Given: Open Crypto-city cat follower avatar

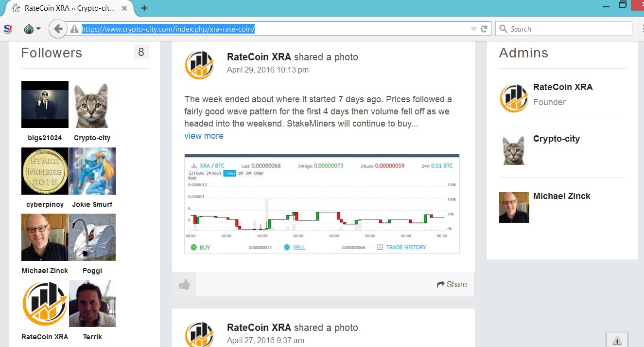Looking at the screenshot, I should (92, 105).
